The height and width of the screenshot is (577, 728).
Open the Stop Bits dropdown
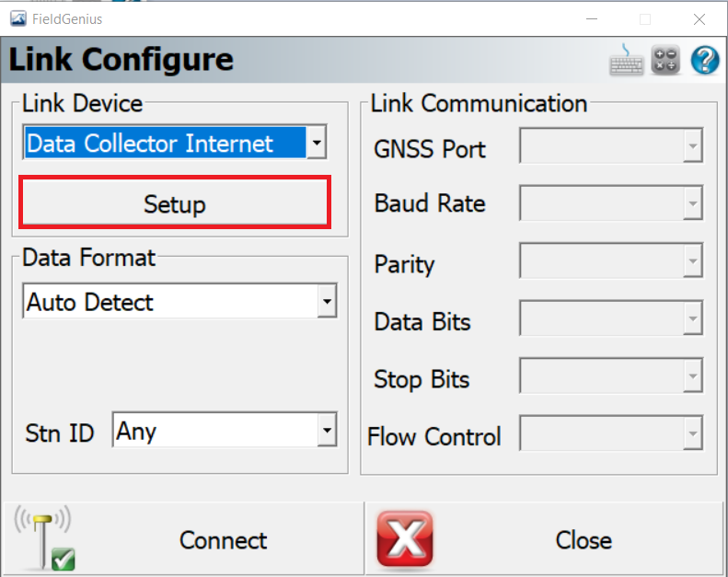(x=611, y=375)
